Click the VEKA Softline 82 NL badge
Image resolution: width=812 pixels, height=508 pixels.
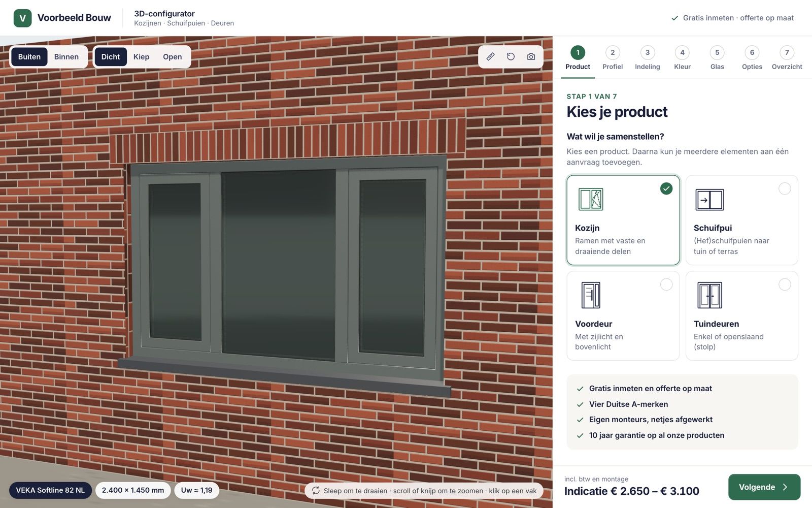[50, 490]
